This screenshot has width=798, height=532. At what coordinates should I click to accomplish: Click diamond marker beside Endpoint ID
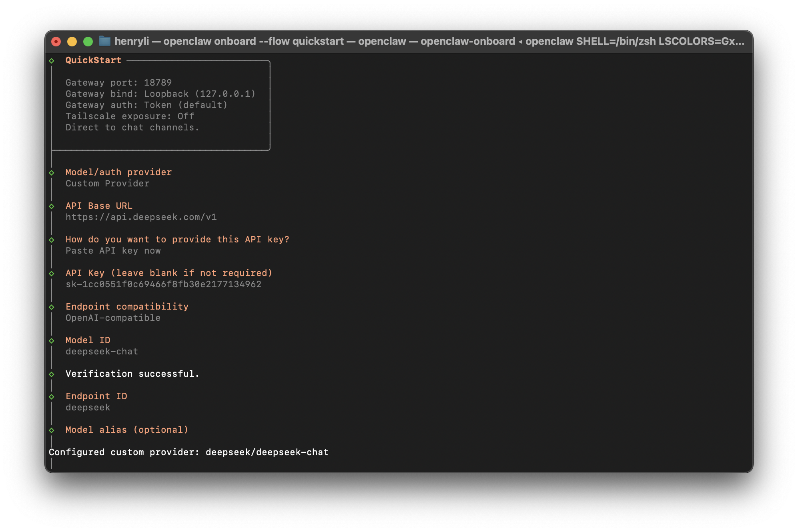pos(52,397)
